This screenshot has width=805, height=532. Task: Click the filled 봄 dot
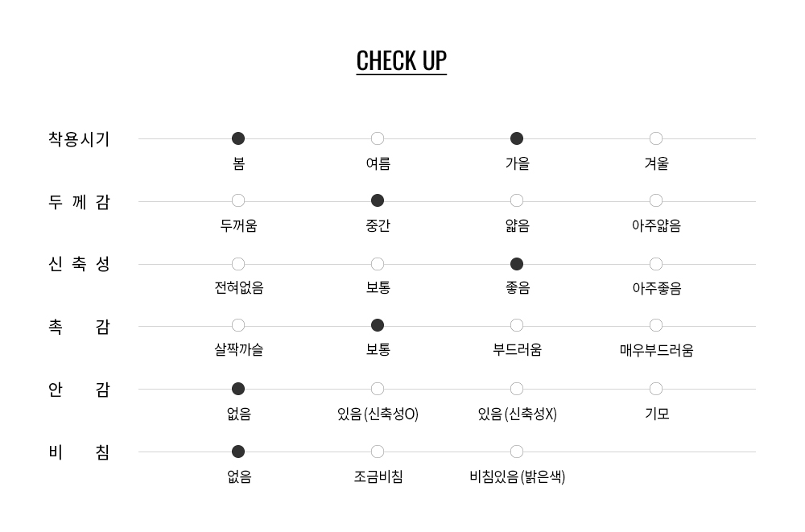238,138
